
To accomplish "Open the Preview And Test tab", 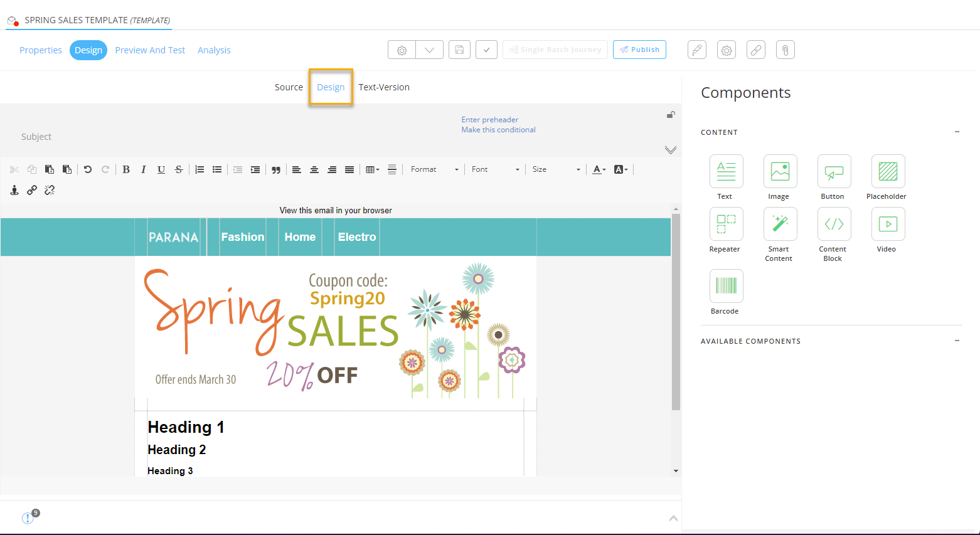I will pos(150,50).
